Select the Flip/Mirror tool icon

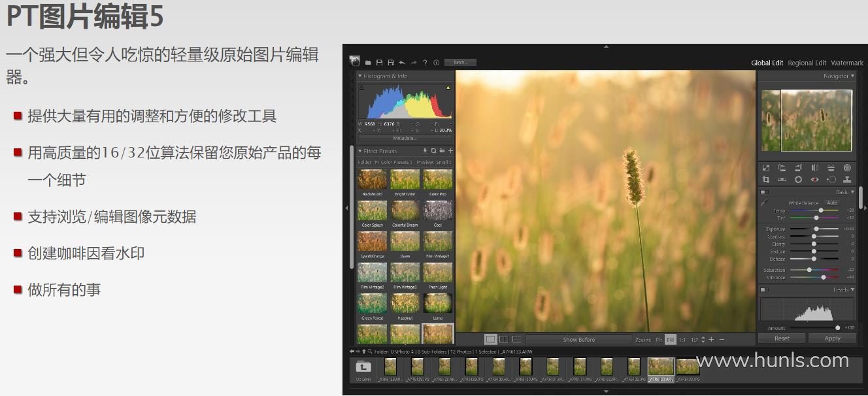[x=815, y=168]
